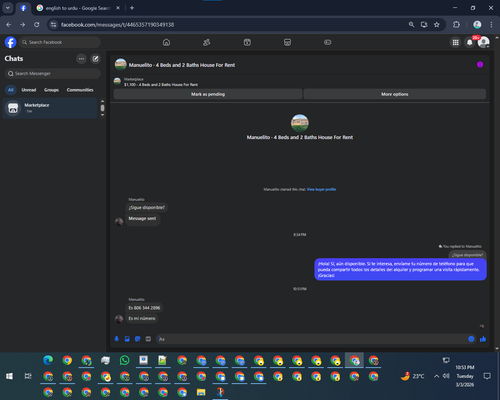This screenshot has height=400, width=500.
Task: Select the Unread chats filter tab
Action: coord(29,90)
